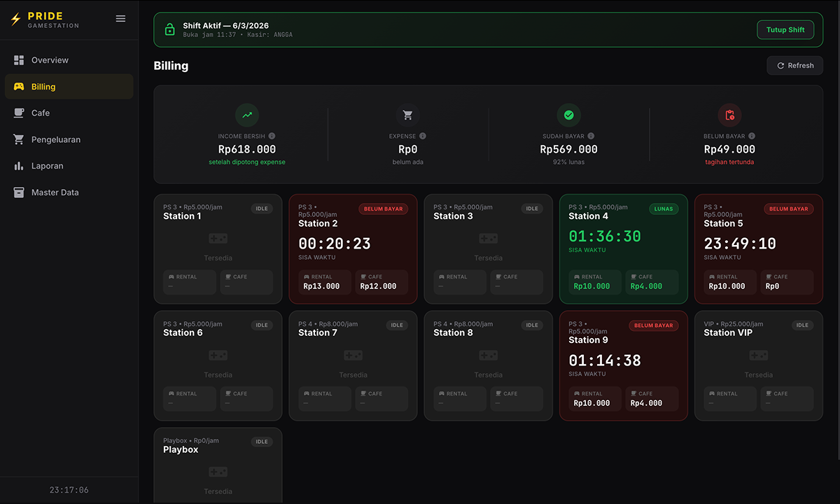The image size is (840, 504).
Task: Click Station 2 Belum Bayar badge
Action: click(x=384, y=209)
